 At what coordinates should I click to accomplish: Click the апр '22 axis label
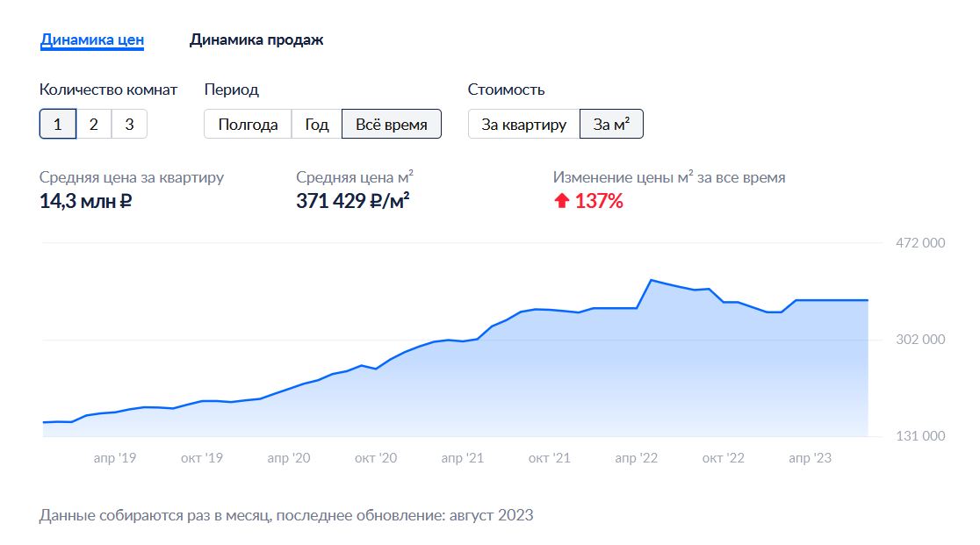pos(637,458)
